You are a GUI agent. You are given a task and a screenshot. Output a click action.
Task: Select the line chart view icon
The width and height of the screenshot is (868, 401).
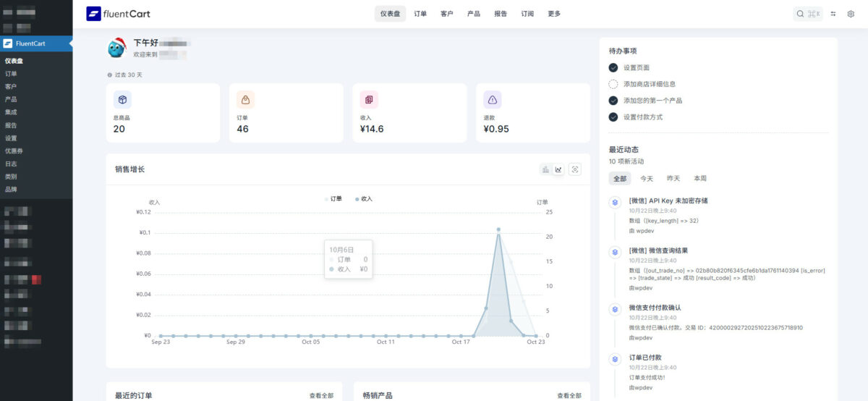(x=558, y=169)
